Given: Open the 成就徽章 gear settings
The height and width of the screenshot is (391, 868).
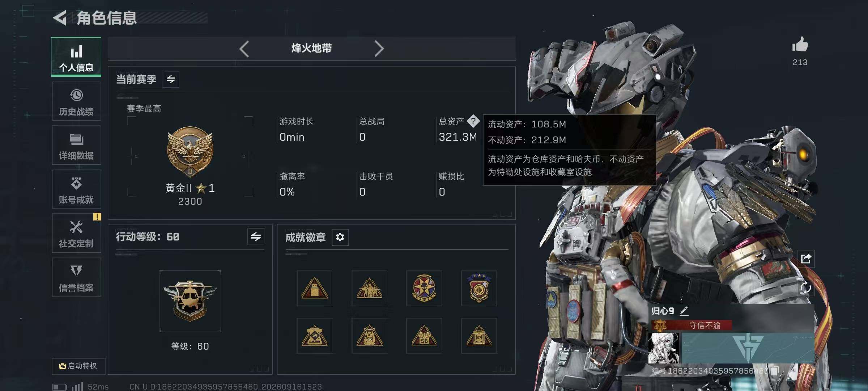Looking at the screenshot, I should pyautogui.click(x=340, y=237).
